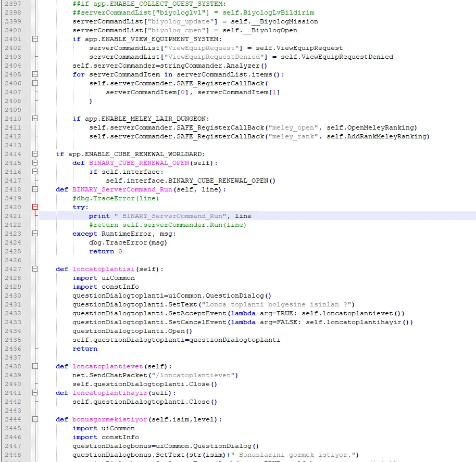Image resolution: width=476 pixels, height=462 pixels.
Task: Collapse the for loop fold at line 2405
Action: click(35, 74)
